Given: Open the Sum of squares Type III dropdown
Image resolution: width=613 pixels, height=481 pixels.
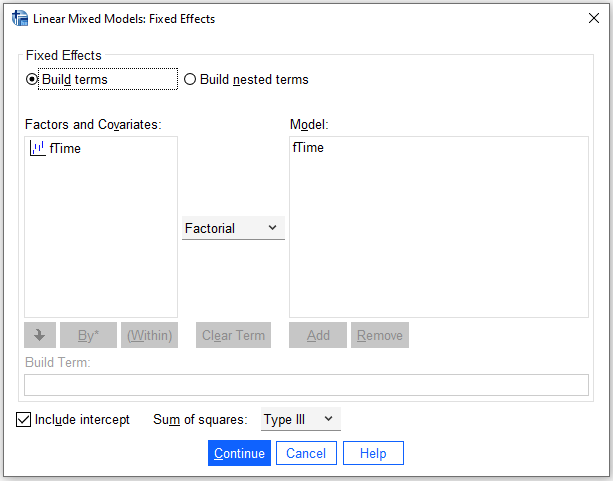Looking at the screenshot, I should (x=301, y=419).
